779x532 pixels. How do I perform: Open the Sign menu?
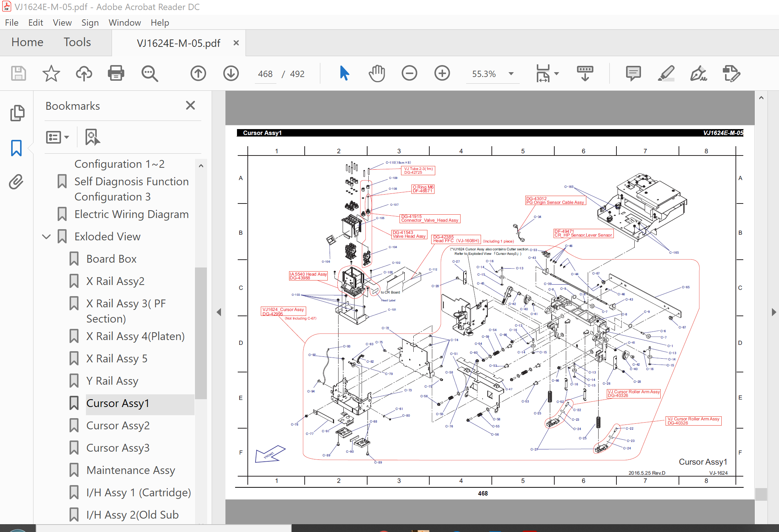click(x=90, y=23)
